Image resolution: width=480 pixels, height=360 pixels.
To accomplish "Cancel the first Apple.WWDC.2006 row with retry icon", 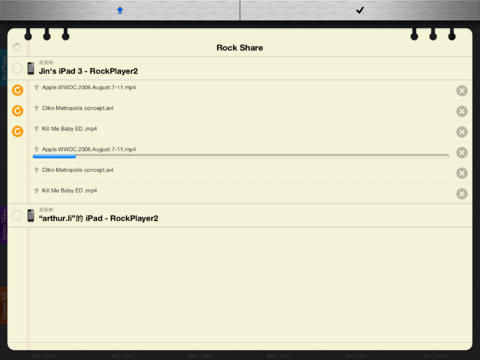I will coord(462,91).
